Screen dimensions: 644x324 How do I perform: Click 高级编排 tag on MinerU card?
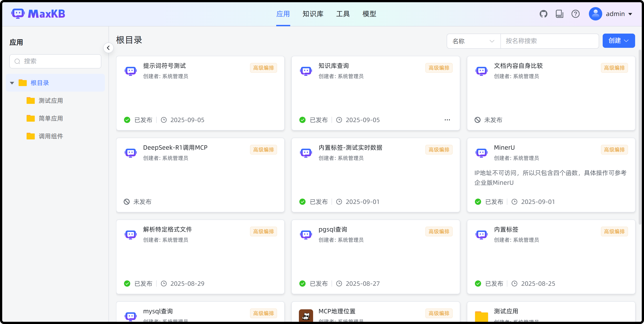(614, 150)
